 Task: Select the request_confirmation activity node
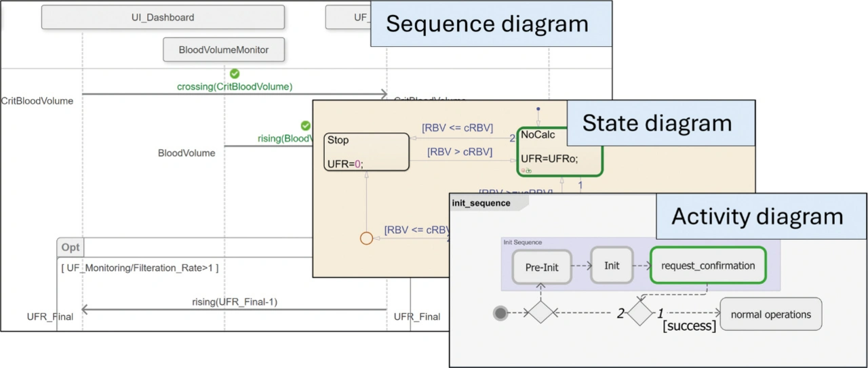tap(707, 266)
